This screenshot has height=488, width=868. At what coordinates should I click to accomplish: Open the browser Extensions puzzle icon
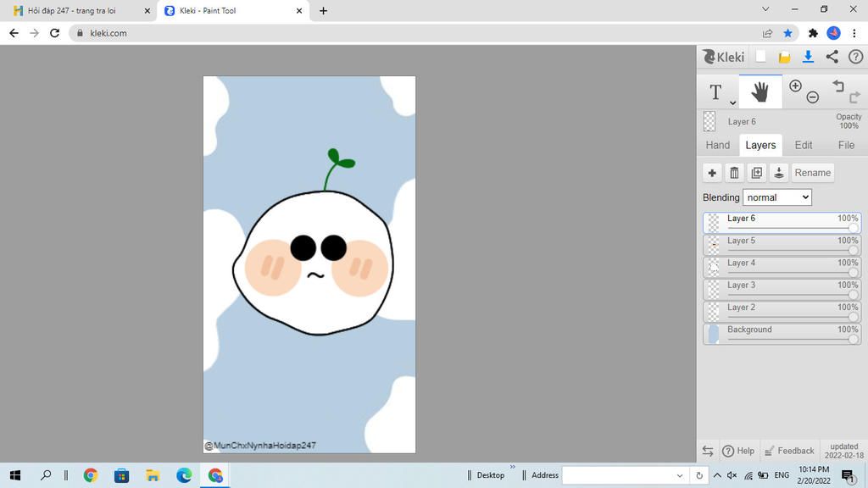813,33
